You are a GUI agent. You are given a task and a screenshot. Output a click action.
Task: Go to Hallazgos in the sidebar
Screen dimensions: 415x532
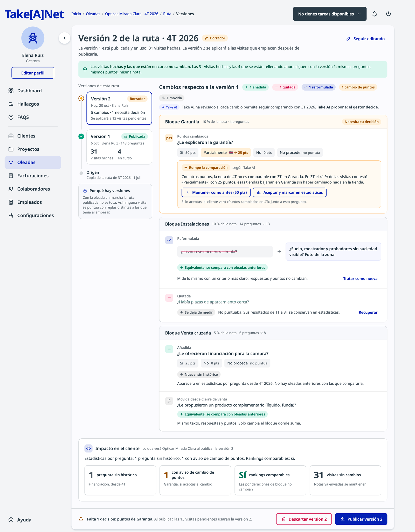click(33, 104)
